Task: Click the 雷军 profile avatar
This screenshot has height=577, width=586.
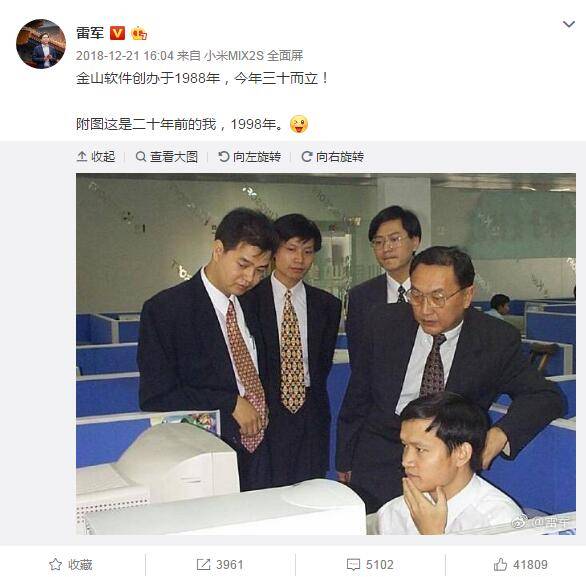Action: [41, 44]
